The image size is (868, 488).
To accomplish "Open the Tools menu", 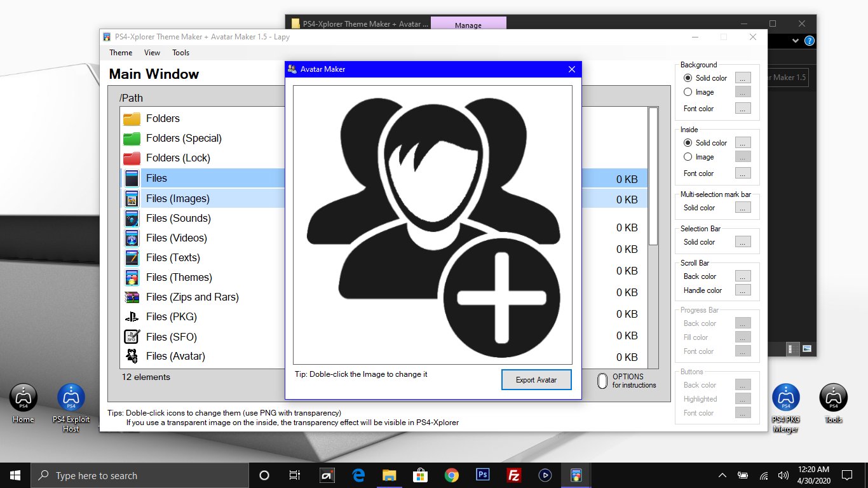I will [x=180, y=53].
